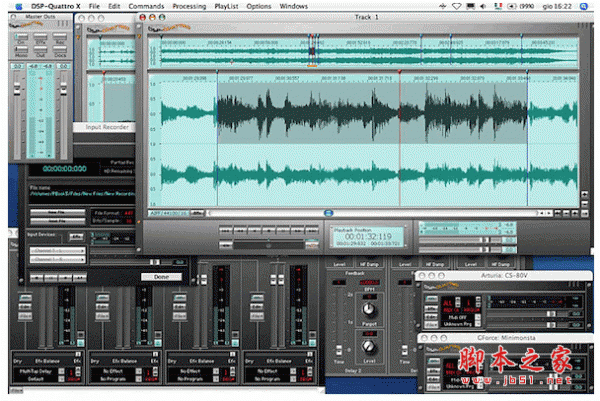Click the Efx button next to Input Devices

(x=76, y=237)
